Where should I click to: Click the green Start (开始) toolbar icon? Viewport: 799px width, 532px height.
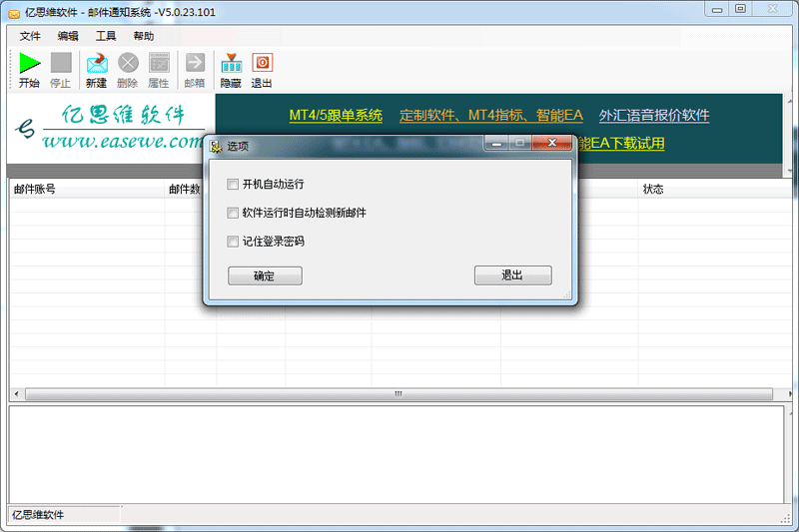[x=30, y=63]
